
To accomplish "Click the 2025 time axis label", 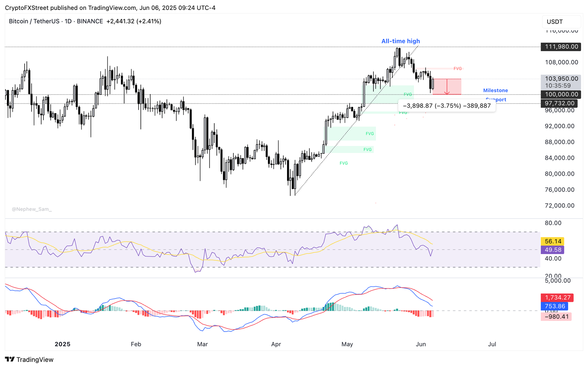I will [x=62, y=344].
